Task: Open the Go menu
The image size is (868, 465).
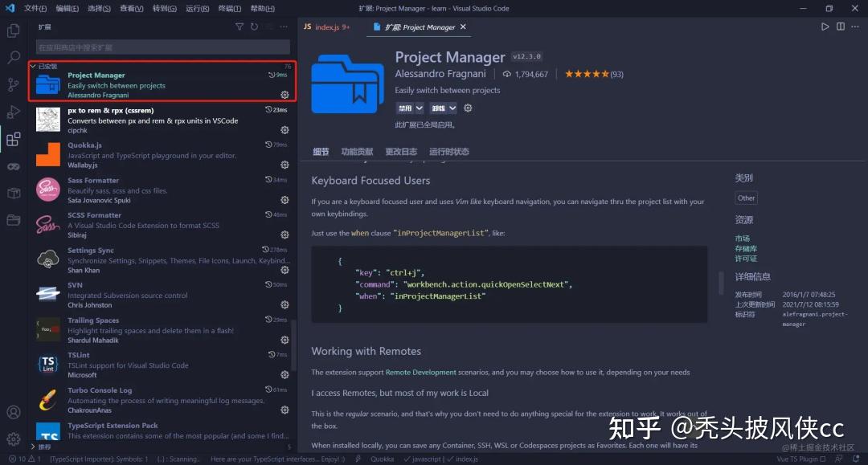Action: (165, 8)
